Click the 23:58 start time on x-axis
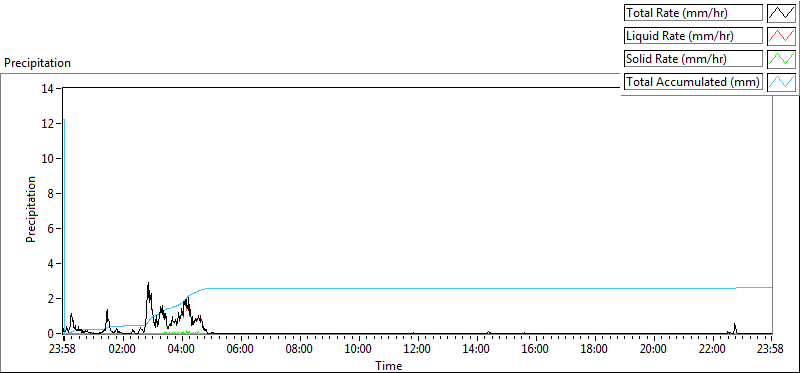 (63, 350)
